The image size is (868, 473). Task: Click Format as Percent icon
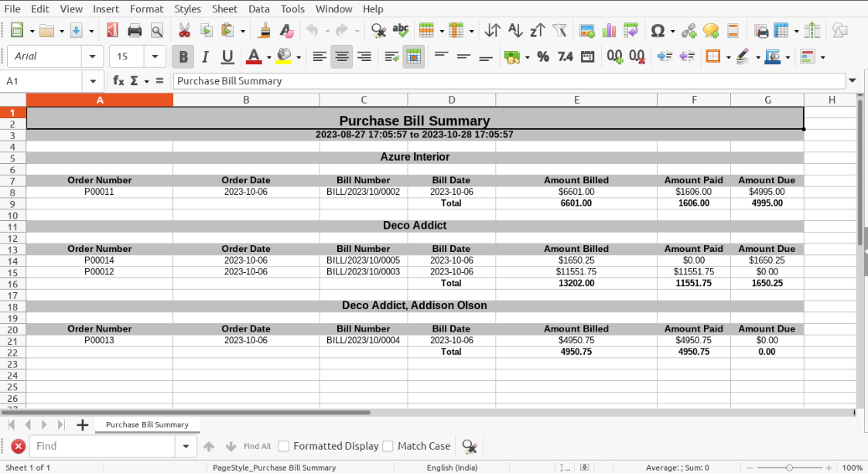543,56
